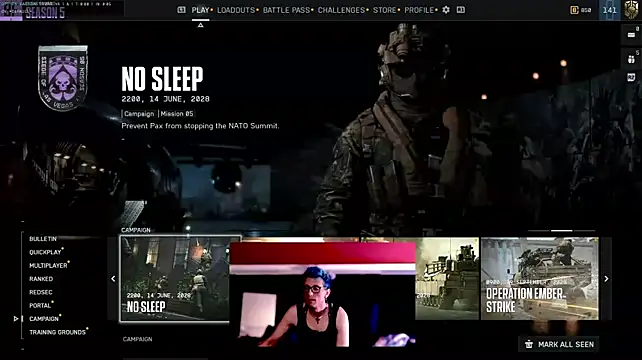Viewport: 642px width, 360px height.
Task: Open the PROFILE tab
Action: (x=419, y=10)
